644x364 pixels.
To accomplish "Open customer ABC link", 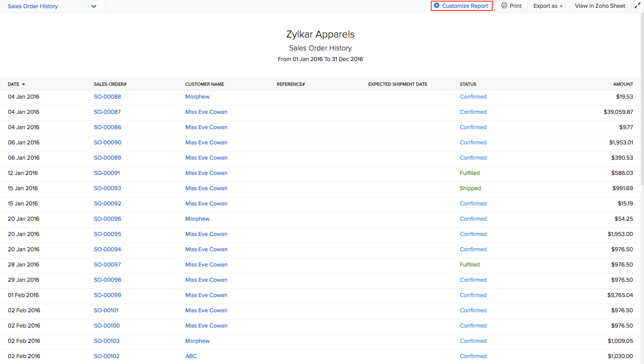I will [x=191, y=356].
